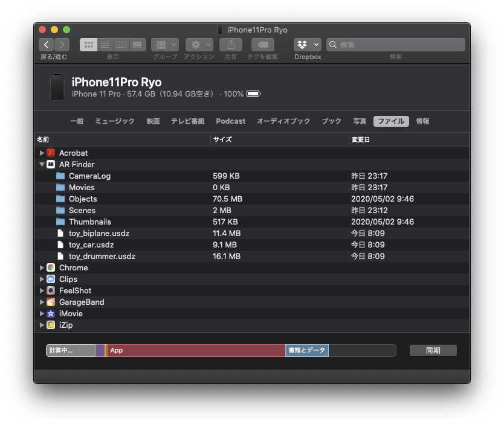Viewport: 504px width, 428px height.
Task: Click the share (共有) toolbar icon
Action: 231,45
